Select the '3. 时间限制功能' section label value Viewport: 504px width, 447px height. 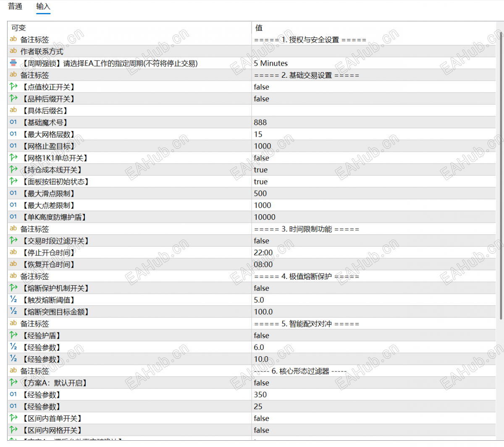pyautogui.click(x=307, y=229)
